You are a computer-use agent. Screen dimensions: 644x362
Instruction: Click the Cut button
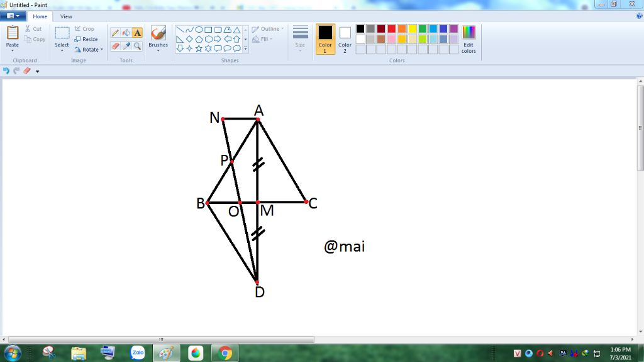pyautogui.click(x=33, y=29)
